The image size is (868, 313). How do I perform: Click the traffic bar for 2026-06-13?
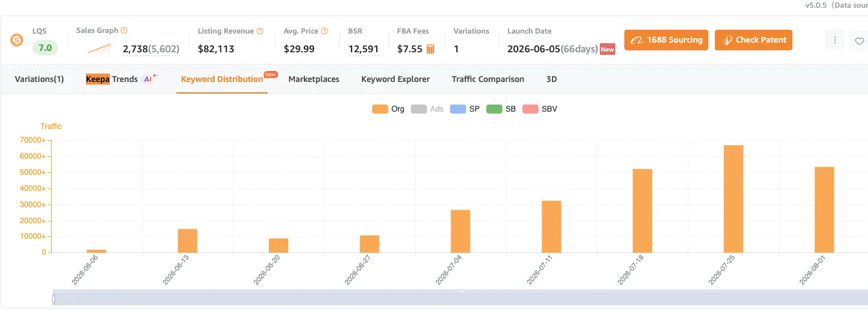(x=187, y=241)
